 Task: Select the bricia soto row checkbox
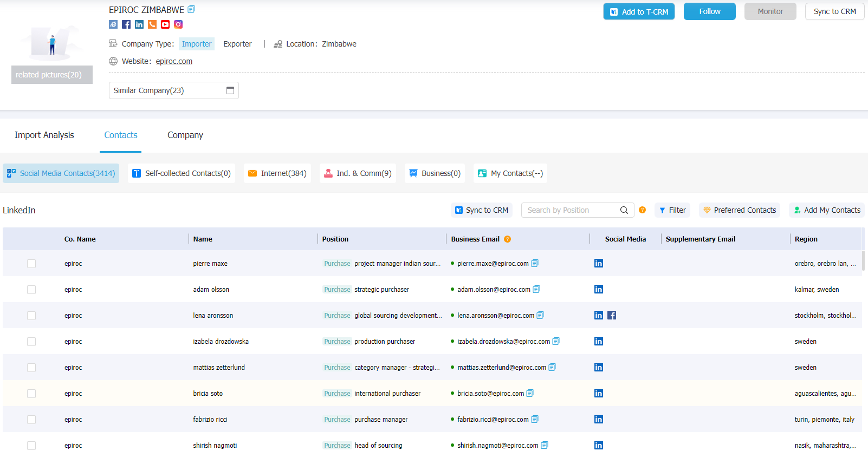click(31, 394)
